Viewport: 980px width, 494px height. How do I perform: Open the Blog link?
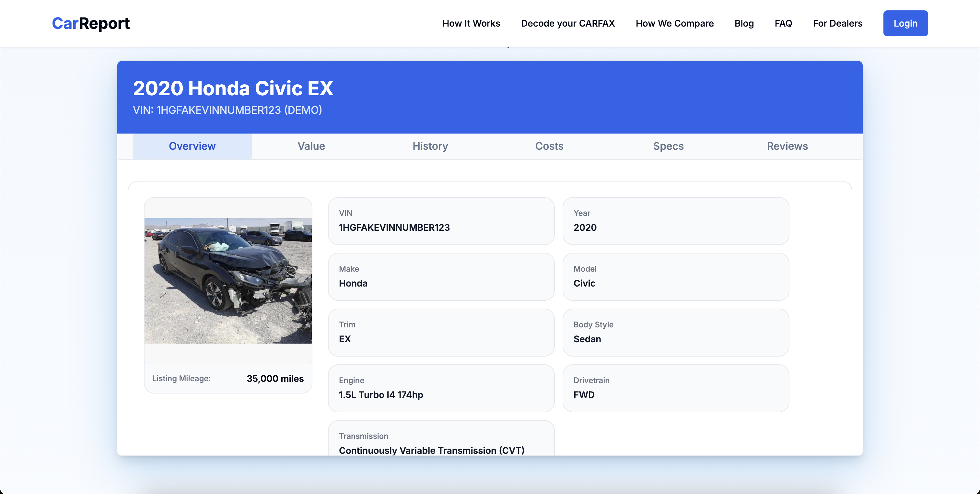[x=744, y=23]
